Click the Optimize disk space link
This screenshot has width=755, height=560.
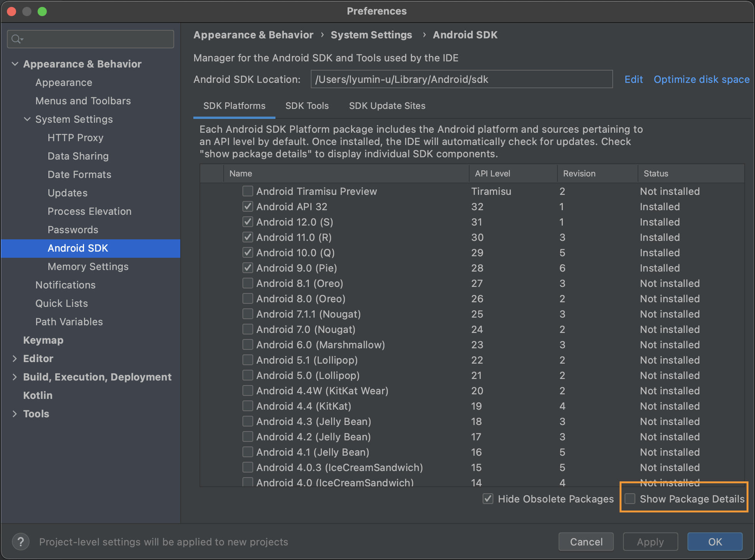pos(701,79)
